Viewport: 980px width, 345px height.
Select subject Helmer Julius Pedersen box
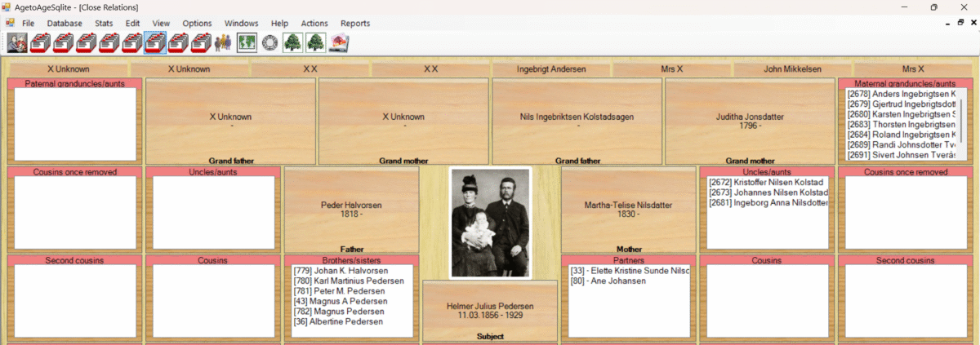pos(490,311)
